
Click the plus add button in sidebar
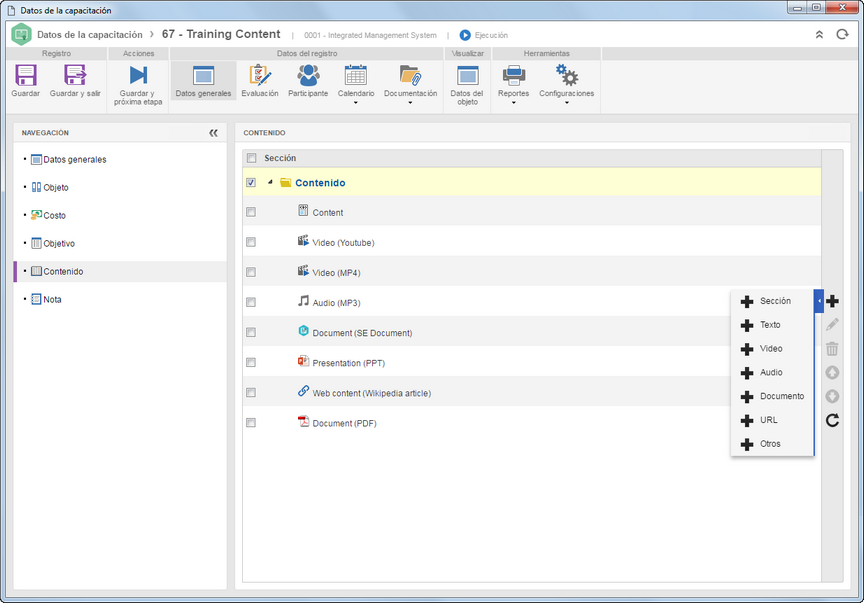tap(833, 301)
